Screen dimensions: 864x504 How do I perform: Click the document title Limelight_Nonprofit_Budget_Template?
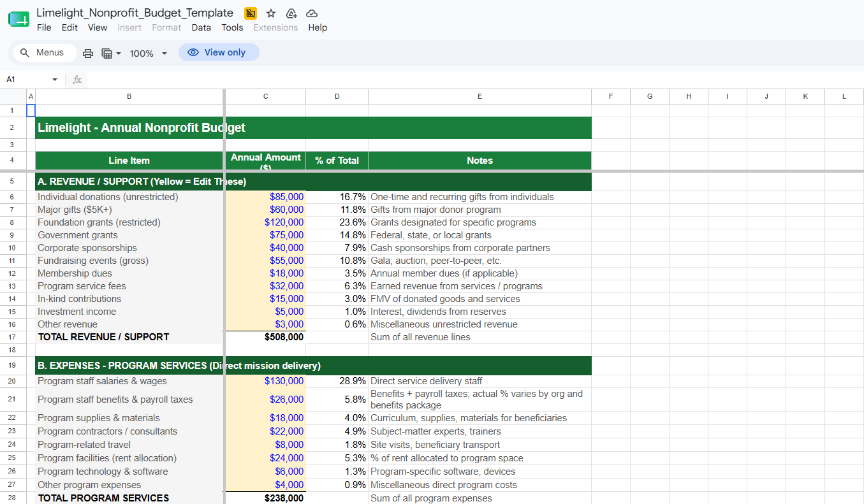pyautogui.click(x=135, y=13)
